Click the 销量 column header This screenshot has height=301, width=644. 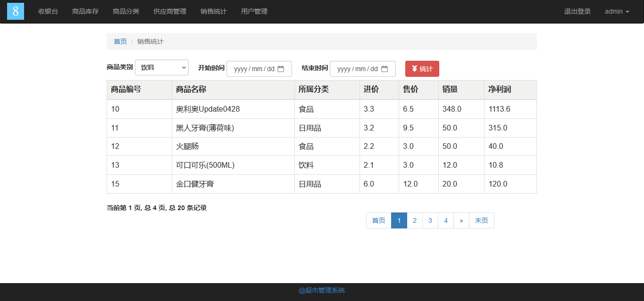pos(461,89)
